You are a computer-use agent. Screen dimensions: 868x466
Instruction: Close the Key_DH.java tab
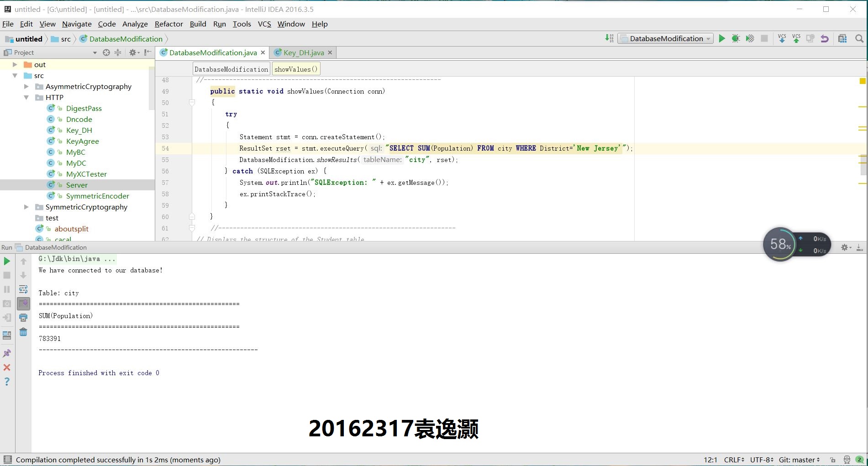[330, 52]
